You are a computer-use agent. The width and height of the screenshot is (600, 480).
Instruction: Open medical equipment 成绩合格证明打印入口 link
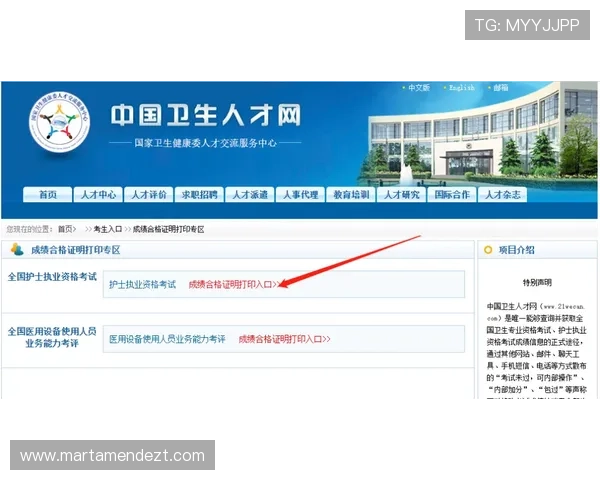(x=284, y=339)
